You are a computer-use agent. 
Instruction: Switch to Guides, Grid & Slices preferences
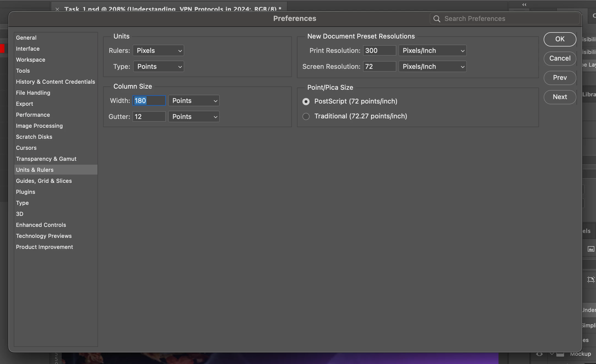(44, 181)
